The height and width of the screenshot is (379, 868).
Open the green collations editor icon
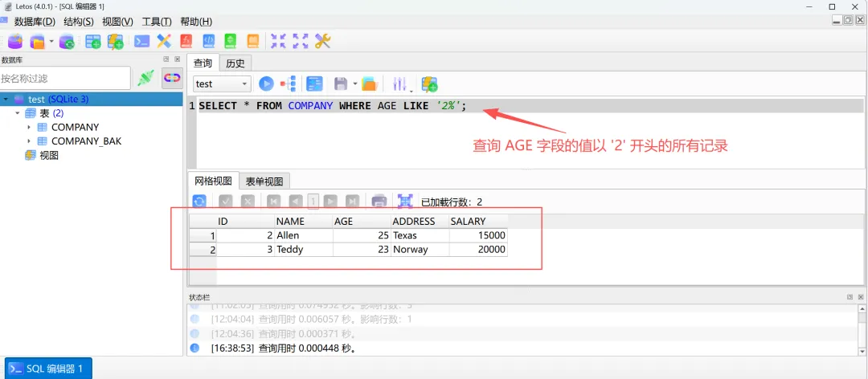coord(231,41)
